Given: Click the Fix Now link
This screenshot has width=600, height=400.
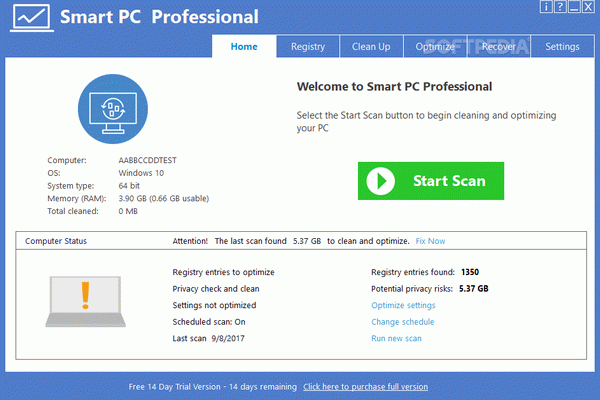Looking at the screenshot, I should (430, 241).
